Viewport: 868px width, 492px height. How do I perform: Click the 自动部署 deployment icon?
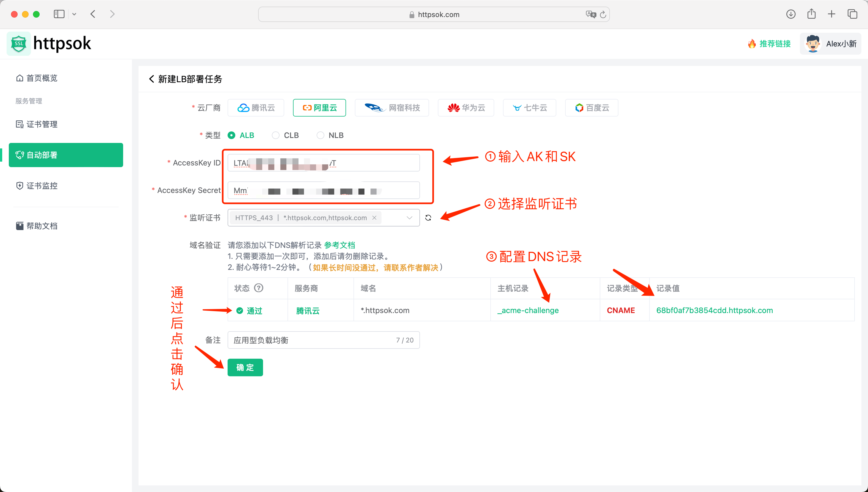point(20,155)
